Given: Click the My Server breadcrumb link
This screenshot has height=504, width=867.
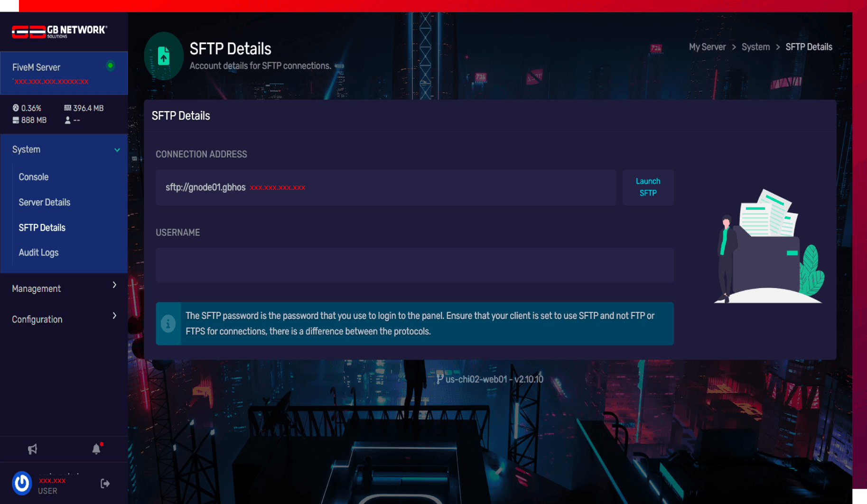Looking at the screenshot, I should (x=707, y=47).
